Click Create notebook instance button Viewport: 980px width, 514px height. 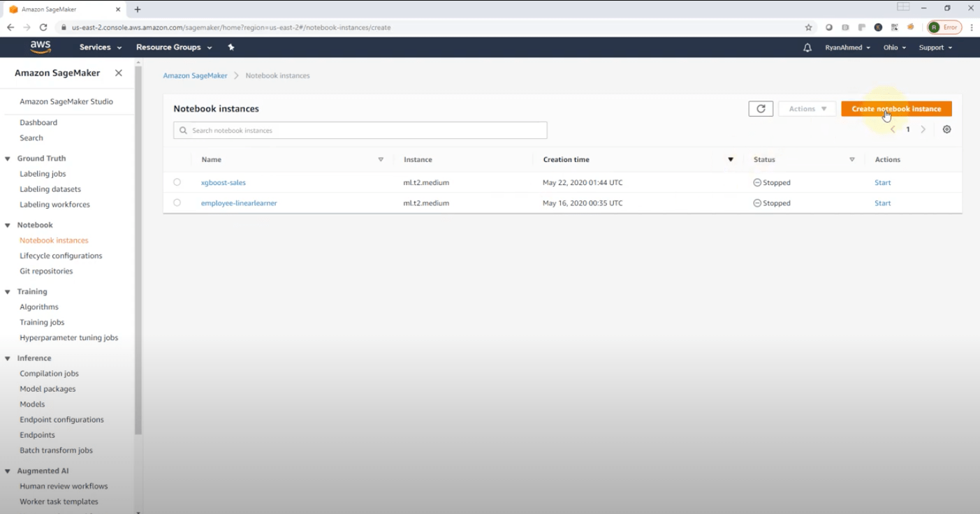(x=896, y=109)
